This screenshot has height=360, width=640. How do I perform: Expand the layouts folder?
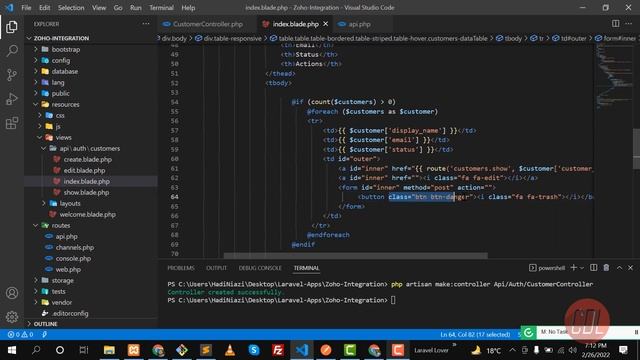pos(70,203)
